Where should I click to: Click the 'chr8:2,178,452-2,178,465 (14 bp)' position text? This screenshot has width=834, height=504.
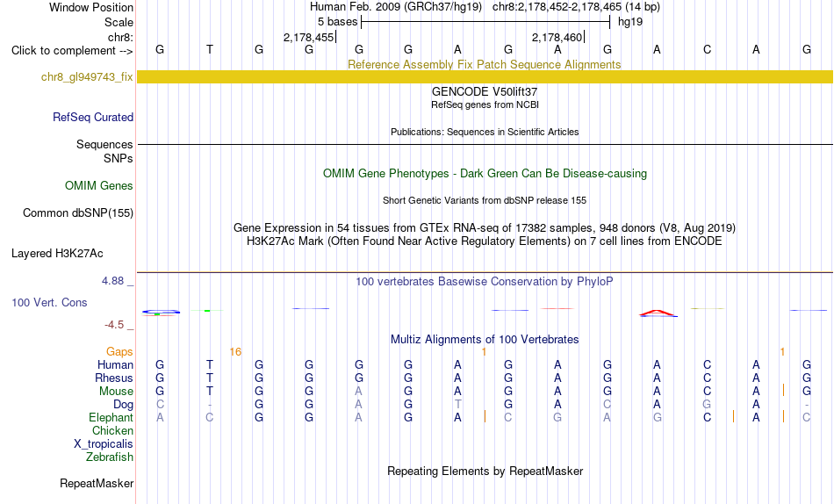click(576, 7)
